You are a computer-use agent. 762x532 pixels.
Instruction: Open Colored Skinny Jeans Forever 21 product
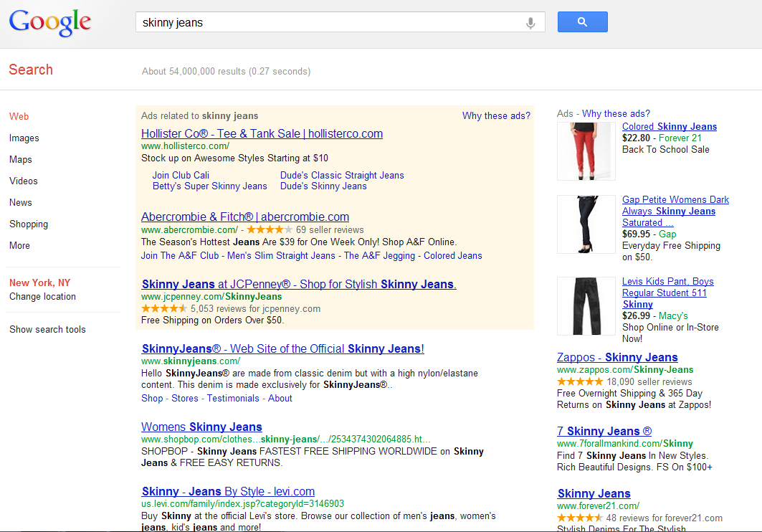click(x=670, y=127)
